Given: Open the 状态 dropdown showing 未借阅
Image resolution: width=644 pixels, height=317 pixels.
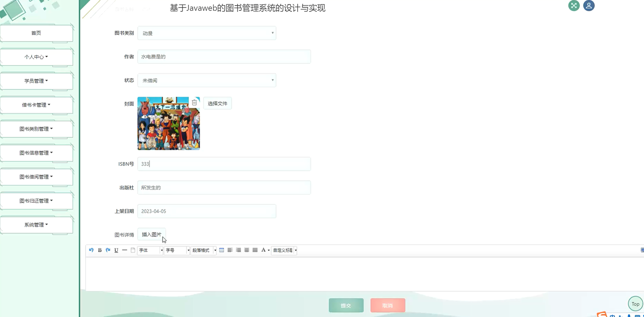Looking at the screenshot, I should [207, 80].
